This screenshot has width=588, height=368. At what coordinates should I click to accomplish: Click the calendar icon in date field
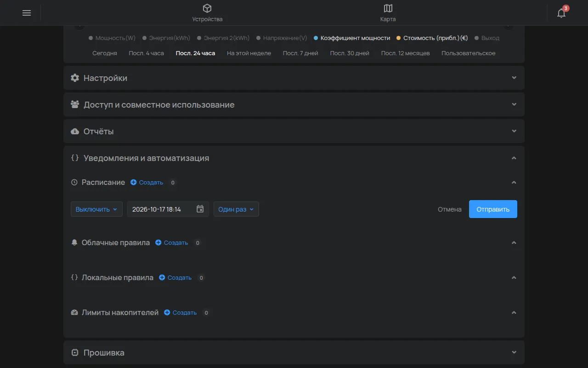point(200,209)
